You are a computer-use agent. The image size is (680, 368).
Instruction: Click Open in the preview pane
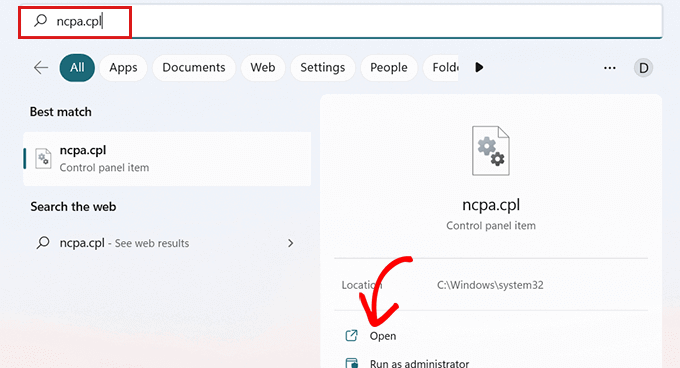[382, 336]
